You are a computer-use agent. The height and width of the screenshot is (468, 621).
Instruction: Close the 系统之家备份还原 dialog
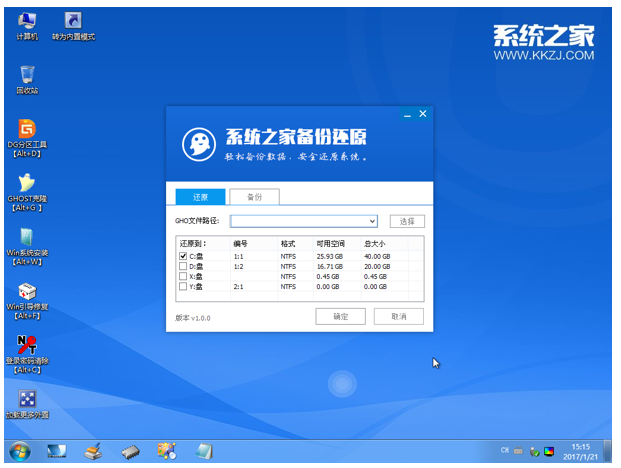pyautogui.click(x=423, y=114)
